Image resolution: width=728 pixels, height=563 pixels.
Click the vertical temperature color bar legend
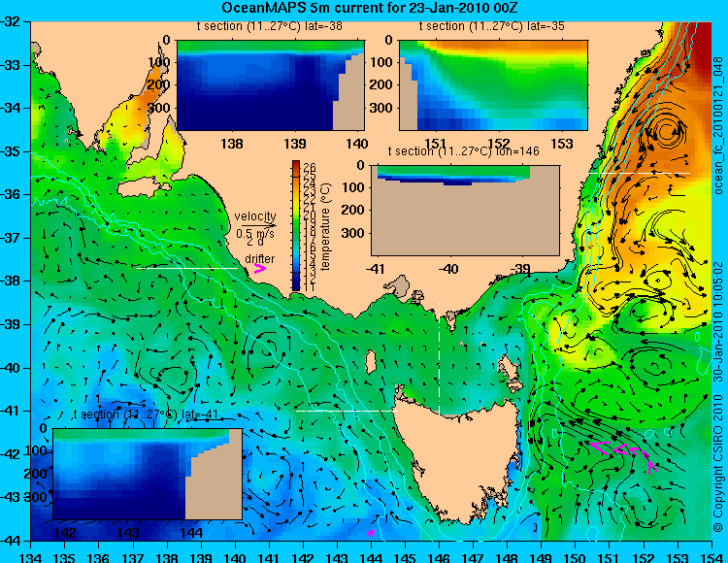pyautogui.click(x=296, y=226)
